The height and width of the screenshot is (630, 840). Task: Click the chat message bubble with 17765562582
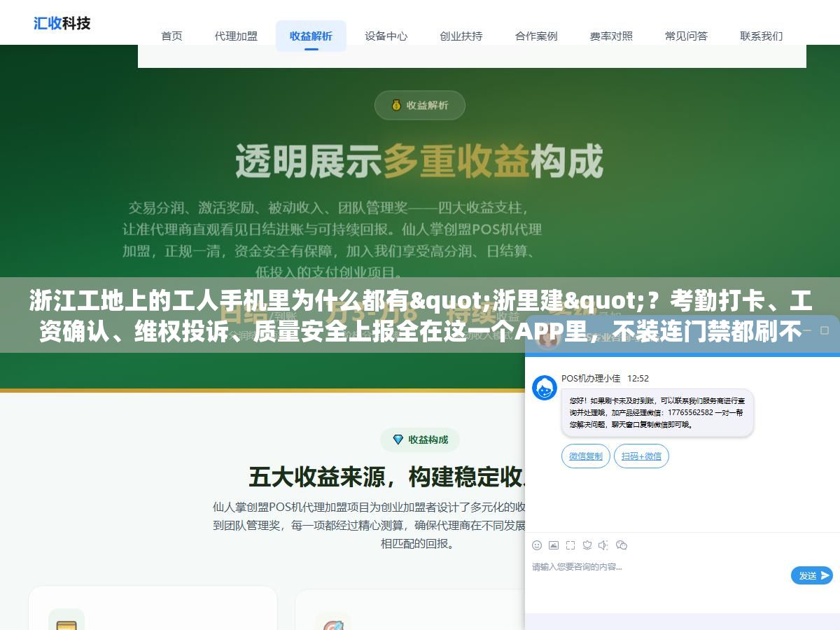pos(657,413)
